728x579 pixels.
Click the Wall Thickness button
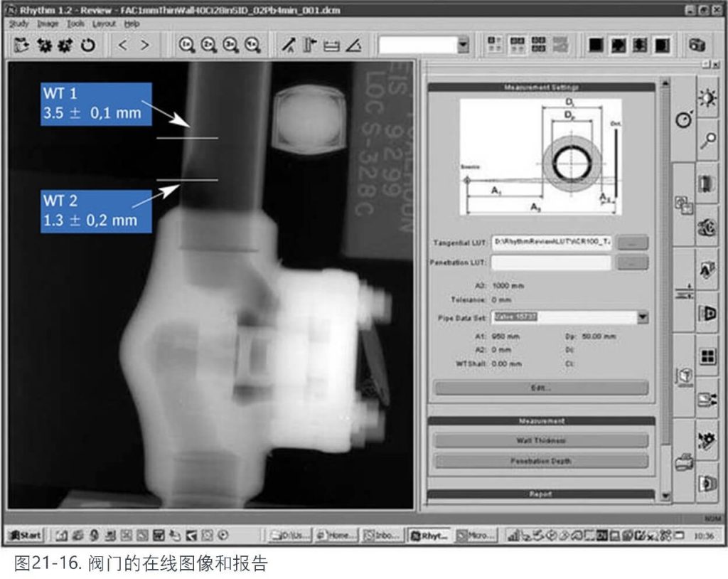(540, 441)
